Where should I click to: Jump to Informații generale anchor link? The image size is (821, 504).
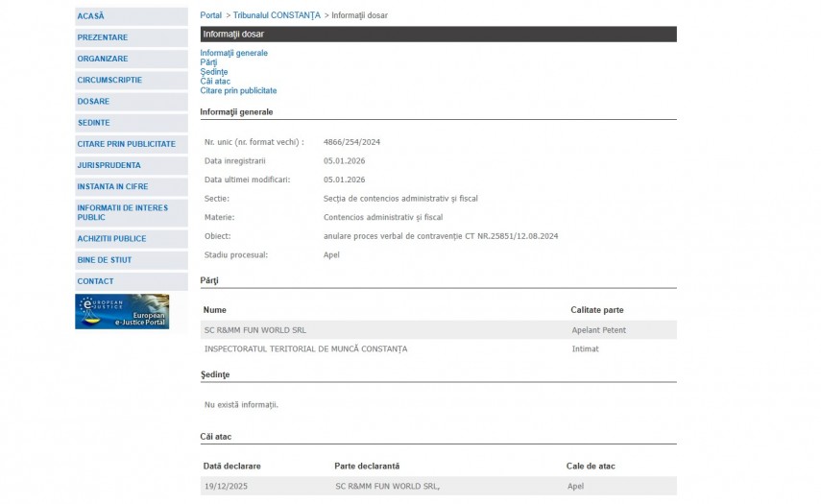[233, 53]
